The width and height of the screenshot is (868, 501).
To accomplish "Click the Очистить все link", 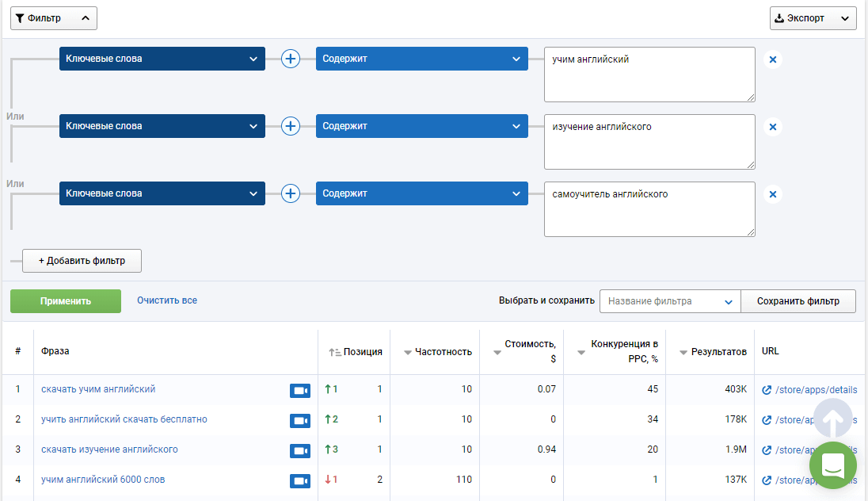I will pyautogui.click(x=167, y=300).
